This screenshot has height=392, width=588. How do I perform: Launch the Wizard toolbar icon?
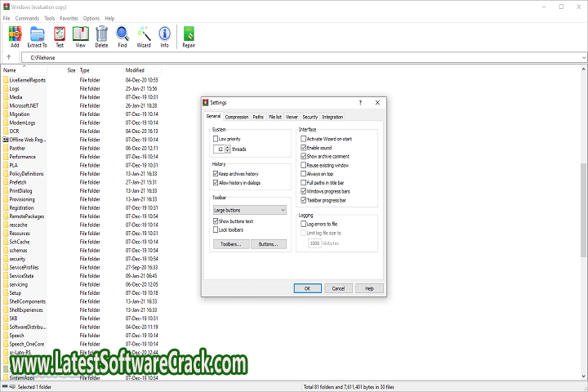click(144, 35)
